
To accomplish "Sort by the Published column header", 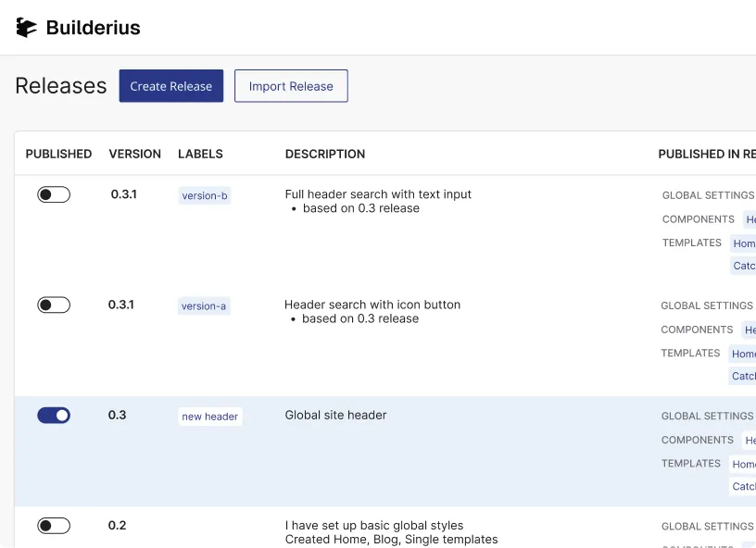I will tap(58, 154).
